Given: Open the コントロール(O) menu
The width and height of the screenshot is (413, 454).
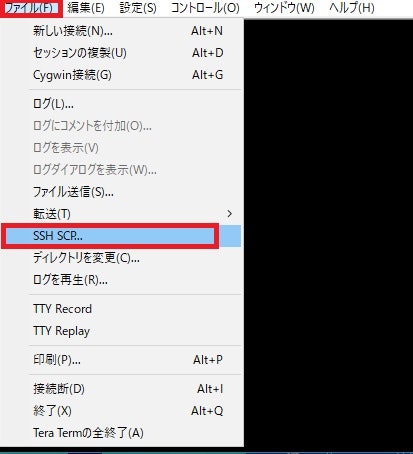Looking at the screenshot, I should point(205,8).
